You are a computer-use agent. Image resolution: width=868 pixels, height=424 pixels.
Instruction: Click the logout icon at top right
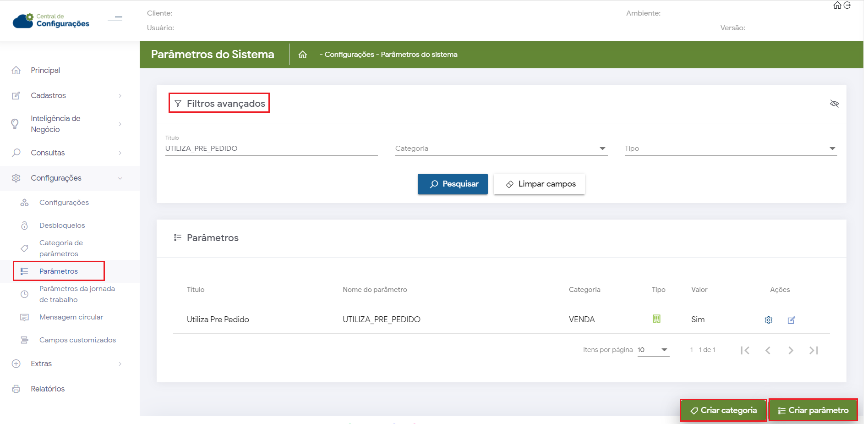pos(847,6)
